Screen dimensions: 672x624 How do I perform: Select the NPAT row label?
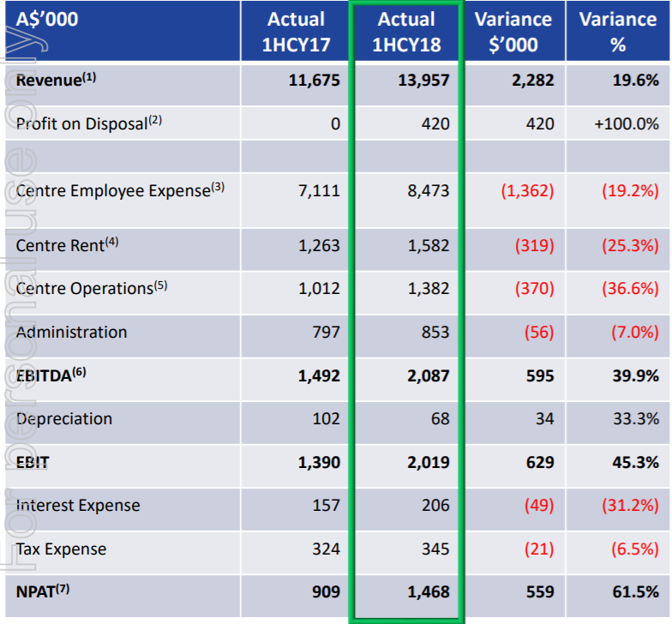pyautogui.click(x=43, y=591)
